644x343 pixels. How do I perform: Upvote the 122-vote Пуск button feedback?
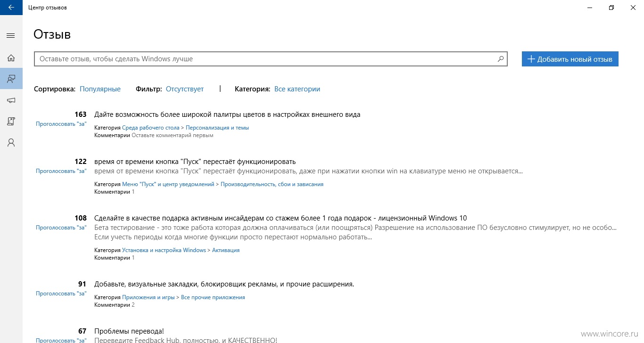click(x=61, y=171)
